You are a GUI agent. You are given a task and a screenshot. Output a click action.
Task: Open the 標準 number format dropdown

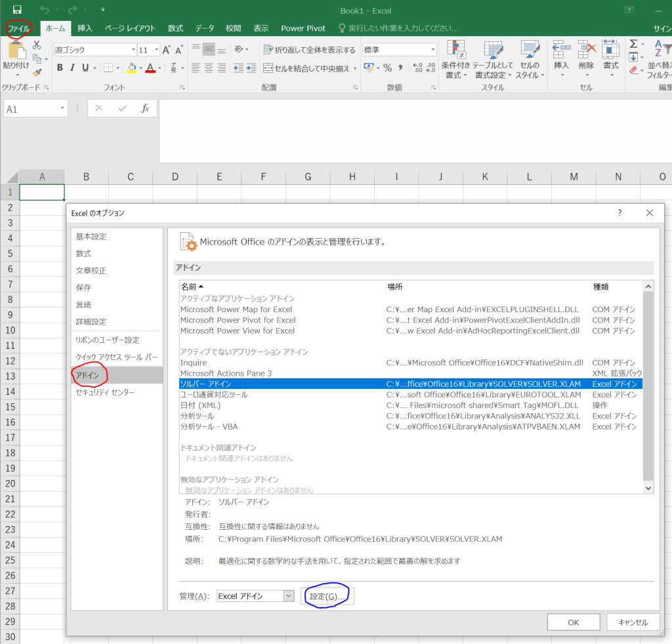pos(433,50)
